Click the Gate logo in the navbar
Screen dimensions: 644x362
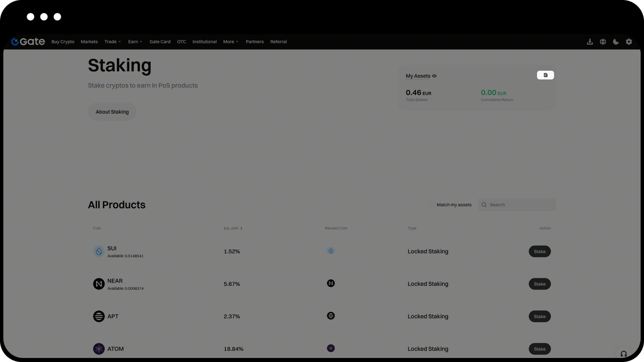point(28,42)
